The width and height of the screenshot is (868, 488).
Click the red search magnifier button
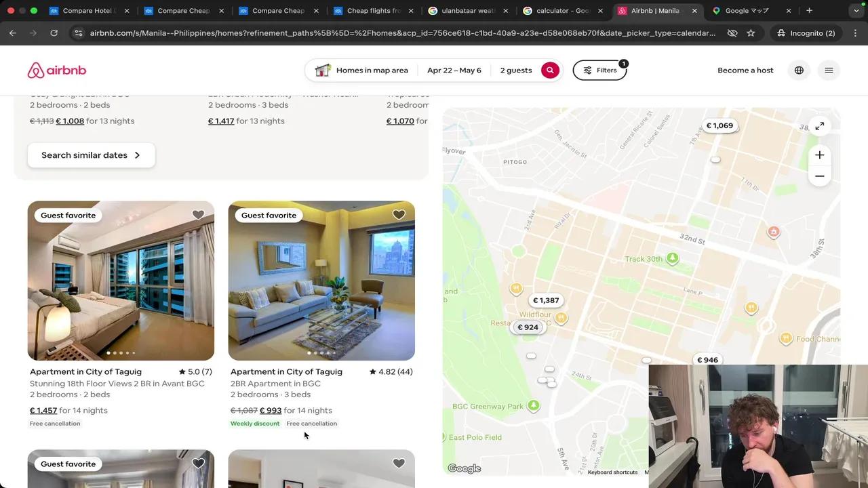[550, 70]
